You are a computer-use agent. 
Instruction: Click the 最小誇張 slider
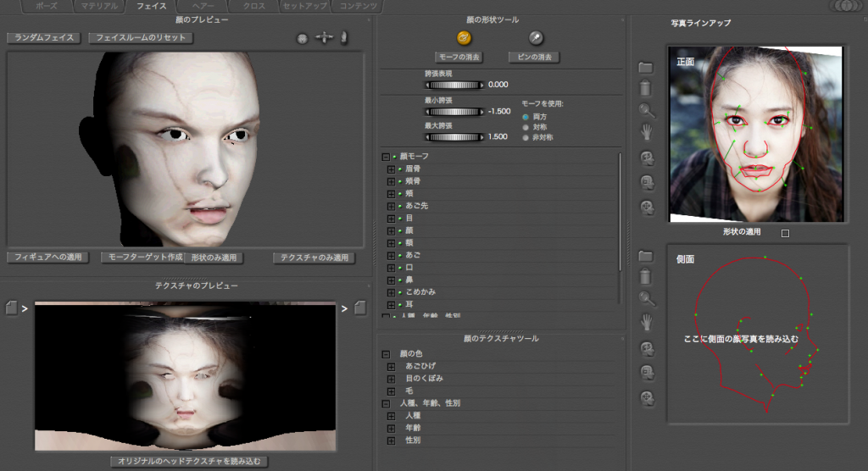(x=454, y=112)
